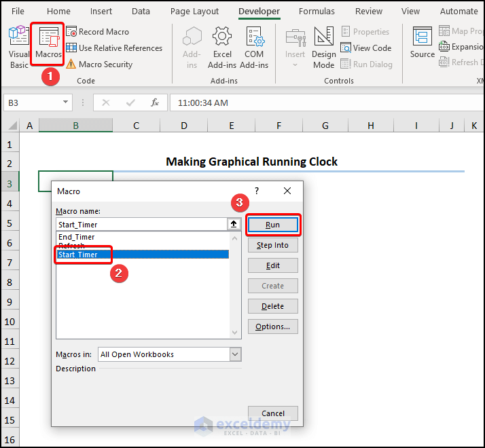Open Insert Function dialog
Image resolution: width=485 pixels, height=448 pixels.
click(x=155, y=102)
